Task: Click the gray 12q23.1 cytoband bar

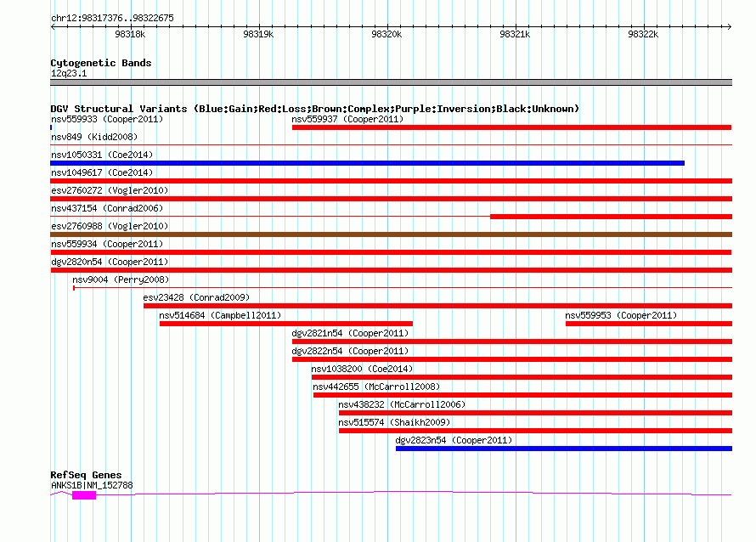Action: [391, 82]
